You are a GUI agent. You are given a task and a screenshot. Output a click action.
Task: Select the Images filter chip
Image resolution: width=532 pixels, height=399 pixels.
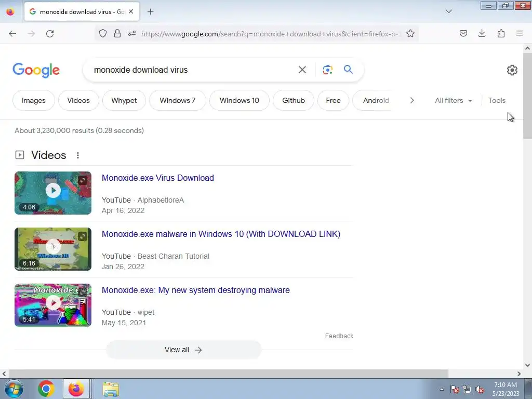(x=34, y=100)
